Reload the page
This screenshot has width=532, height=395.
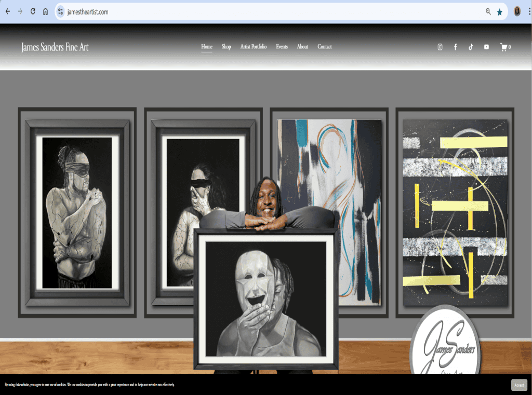click(x=33, y=11)
